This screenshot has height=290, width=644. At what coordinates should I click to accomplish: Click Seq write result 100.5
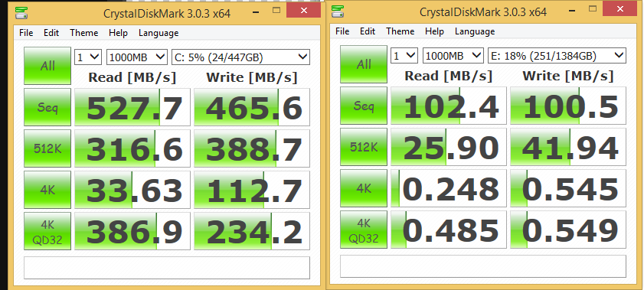click(568, 106)
